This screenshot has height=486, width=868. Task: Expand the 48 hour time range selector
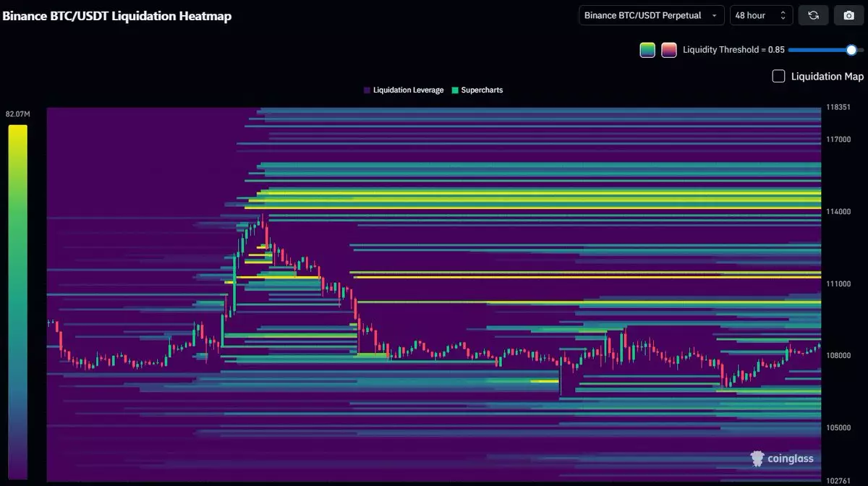[x=761, y=15]
